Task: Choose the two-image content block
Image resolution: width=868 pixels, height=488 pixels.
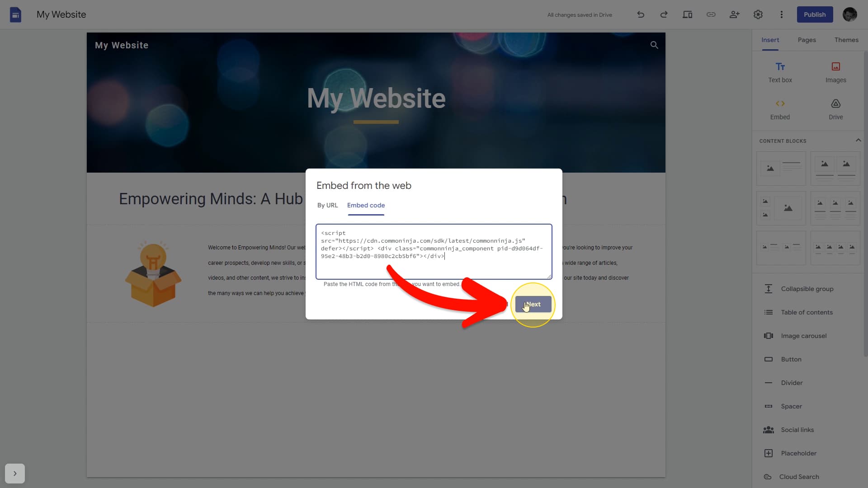Action: 835,168
